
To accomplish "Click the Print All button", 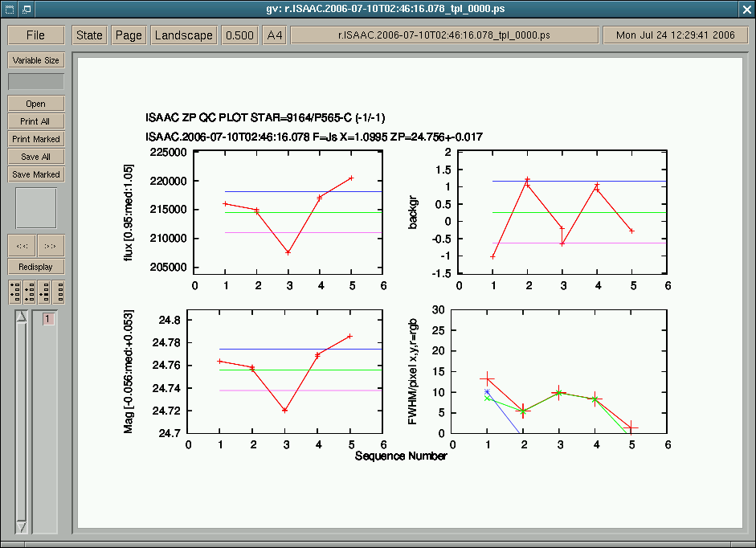I will (36, 121).
